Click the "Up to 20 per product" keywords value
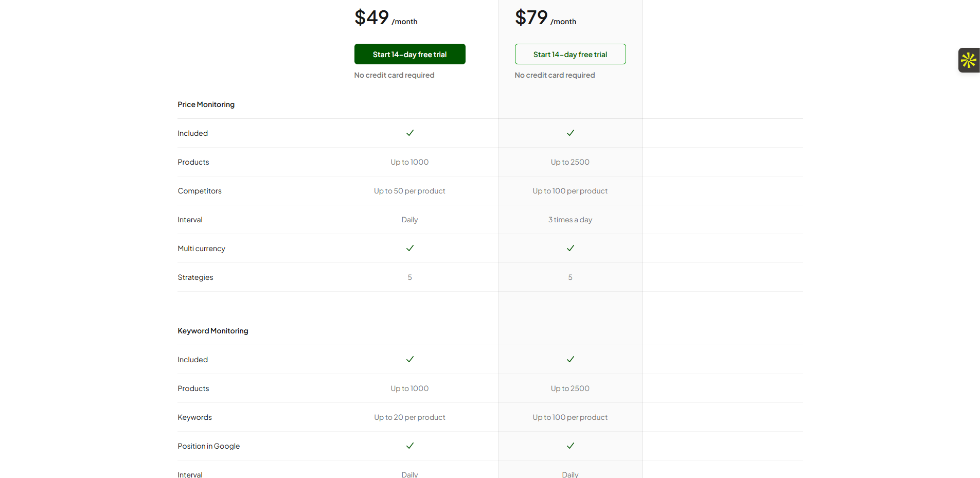Image resolution: width=980 pixels, height=478 pixels. (409, 417)
